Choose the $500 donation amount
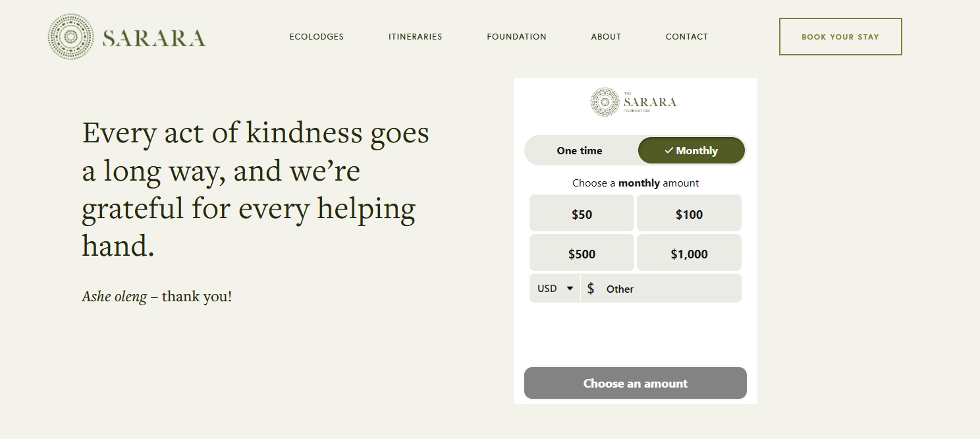Screen dimensions: 980x439 coord(582,252)
